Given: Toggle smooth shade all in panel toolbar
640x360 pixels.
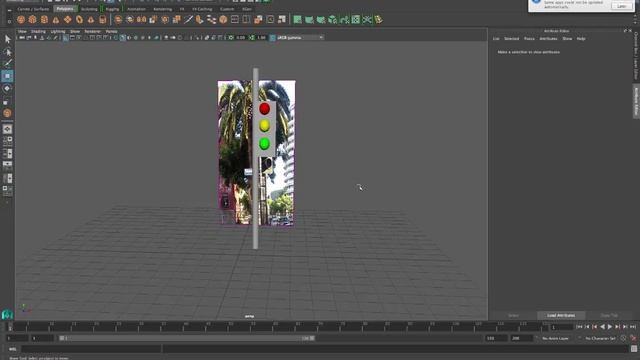Looking at the screenshot, I should [122, 38].
